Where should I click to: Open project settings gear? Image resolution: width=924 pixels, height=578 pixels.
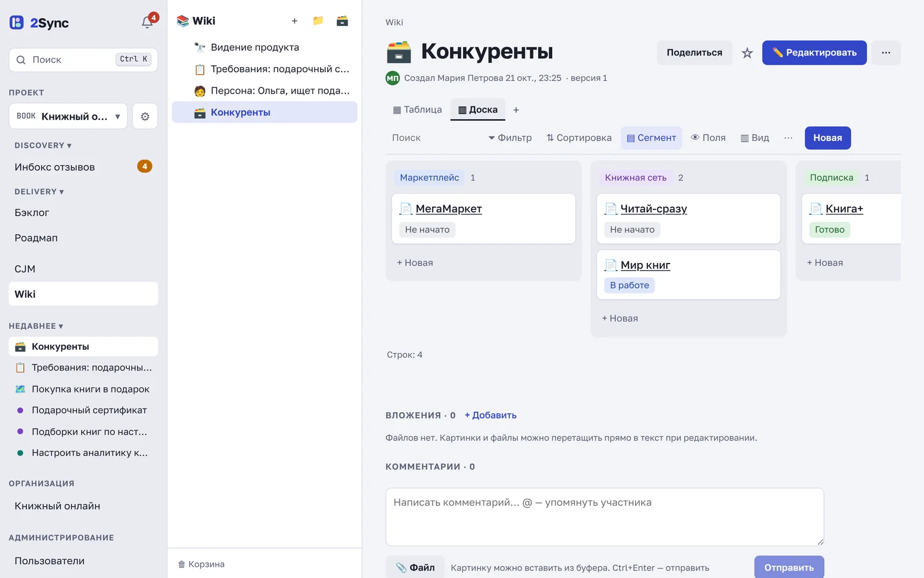(x=145, y=116)
